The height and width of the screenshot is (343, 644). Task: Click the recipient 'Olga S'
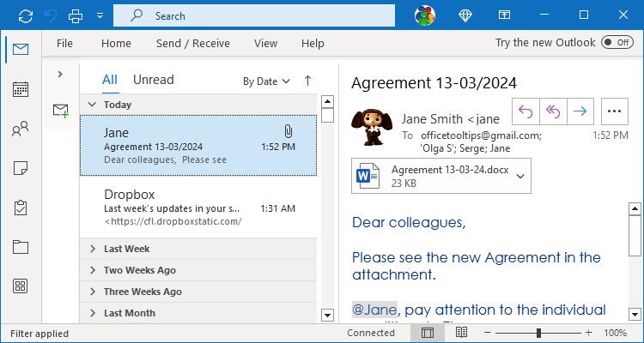(x=436, y=148)
